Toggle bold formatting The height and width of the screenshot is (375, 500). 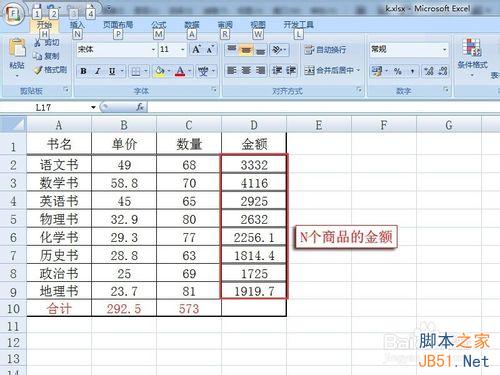[83, 71]
